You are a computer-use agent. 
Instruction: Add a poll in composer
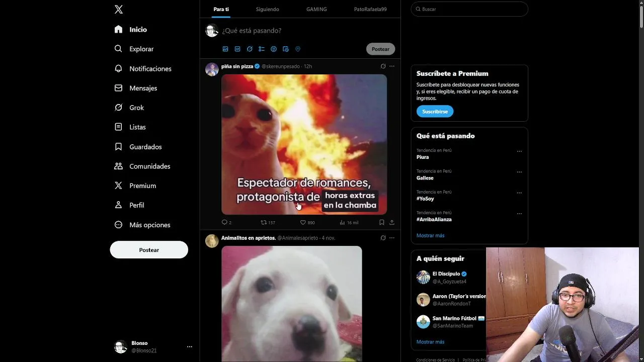click(x=262, y=49)
